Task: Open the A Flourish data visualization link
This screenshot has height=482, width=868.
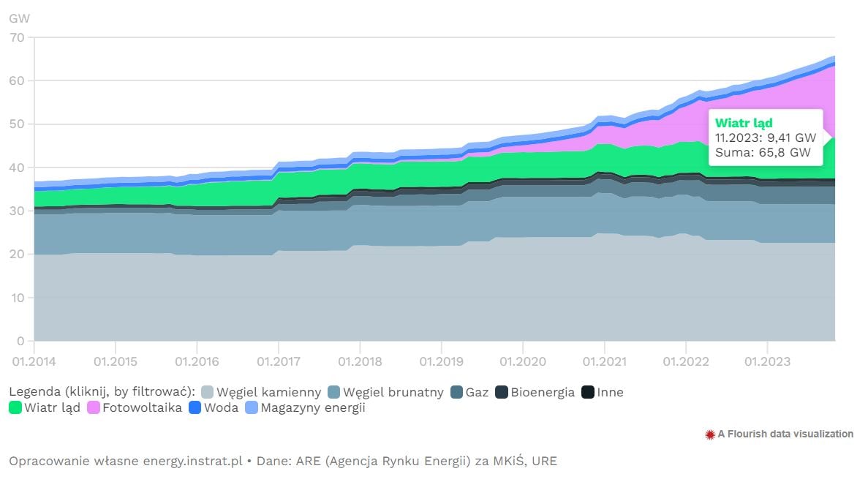Action: [785, 434]
